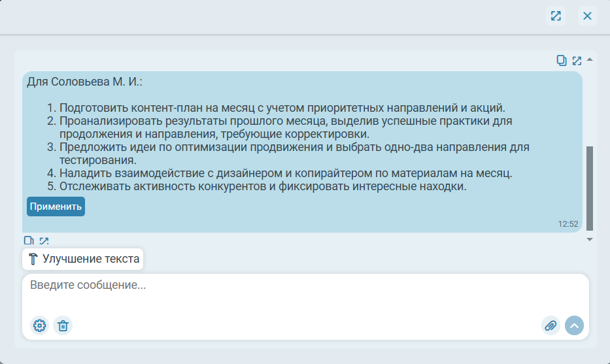Click the copy icon below the message bubble

click(29, 241)
